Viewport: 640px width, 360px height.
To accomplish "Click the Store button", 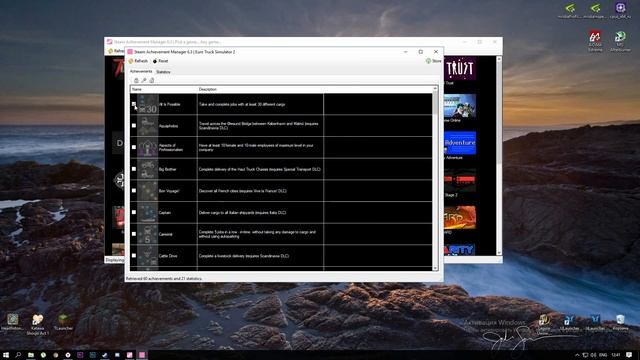I will (x=433, y=61).
